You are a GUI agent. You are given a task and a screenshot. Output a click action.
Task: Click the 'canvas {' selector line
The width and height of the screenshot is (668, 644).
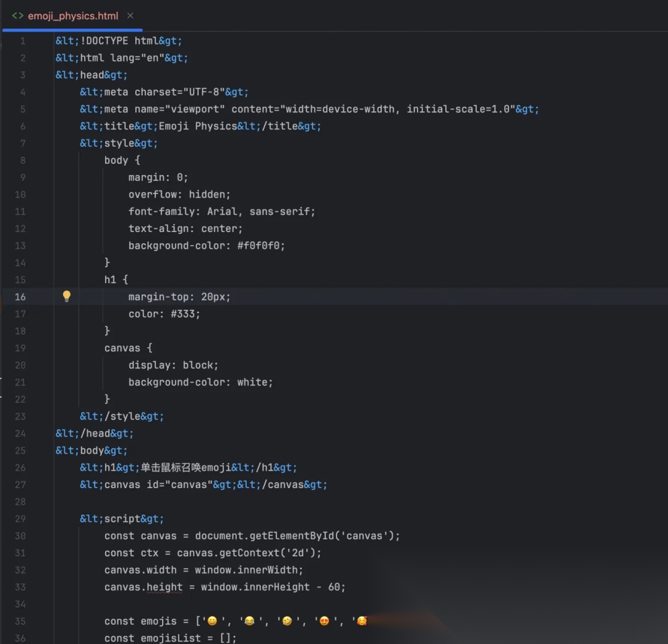[x=128, y=348]
